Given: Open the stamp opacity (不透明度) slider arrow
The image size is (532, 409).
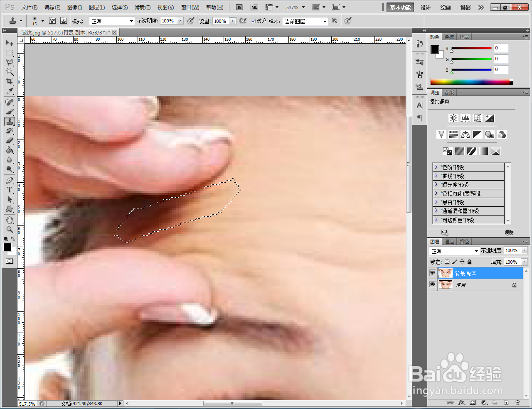Looking at the screenshot, I should click(180, 21).
